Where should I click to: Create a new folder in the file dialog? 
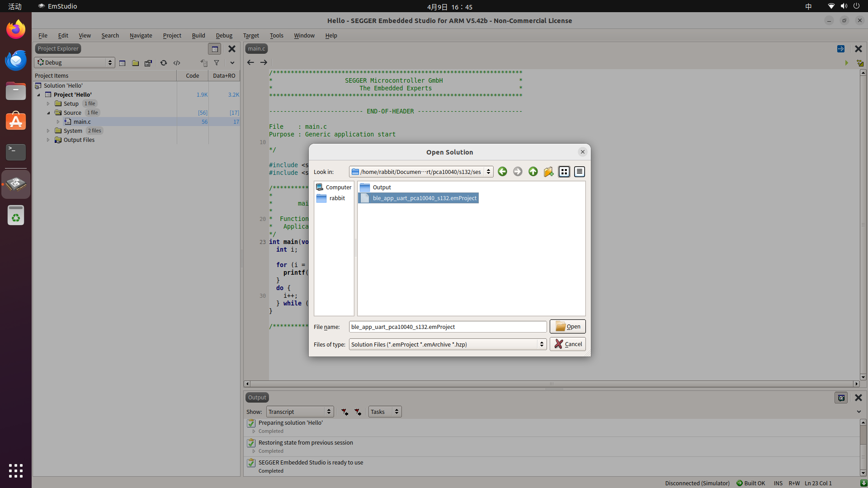tap(548, 172)
